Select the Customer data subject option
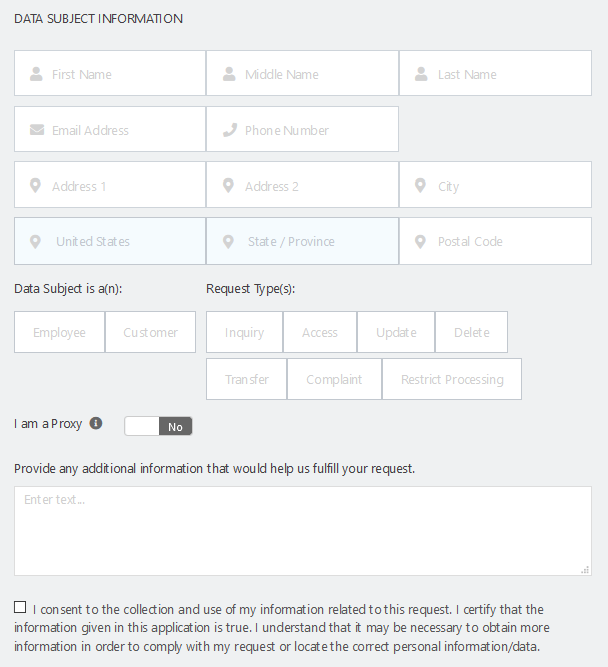The height and width of the screenshot is (667, 608). pyautogui.click(x=151, y=332)
